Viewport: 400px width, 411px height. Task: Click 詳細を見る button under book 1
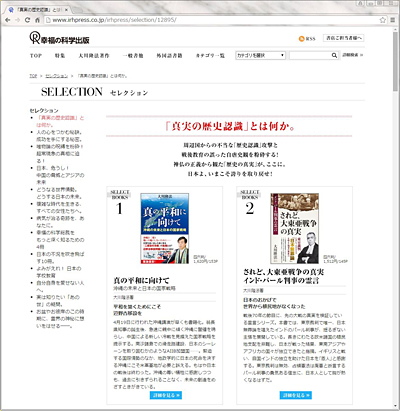coord(166,395)
